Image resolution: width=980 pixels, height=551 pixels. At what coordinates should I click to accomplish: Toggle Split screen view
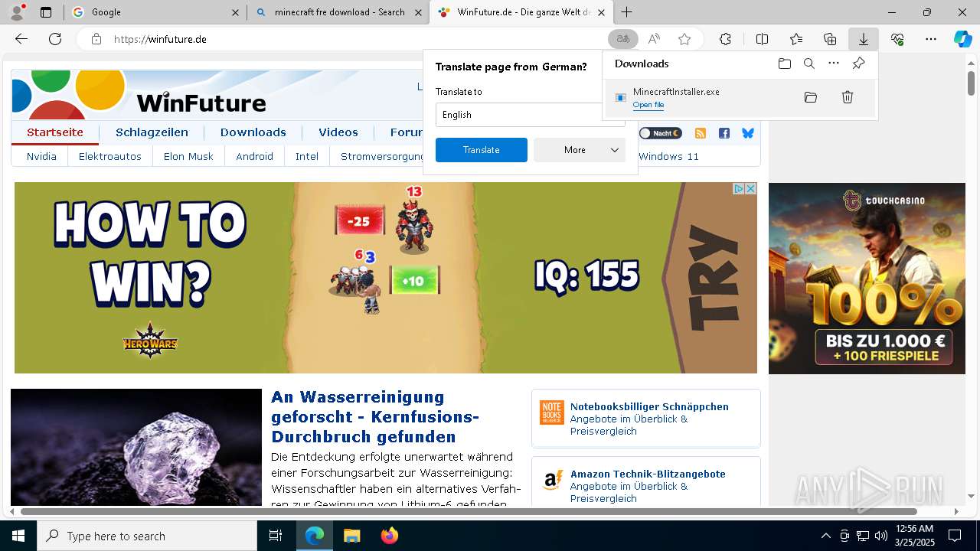point(762,39)
